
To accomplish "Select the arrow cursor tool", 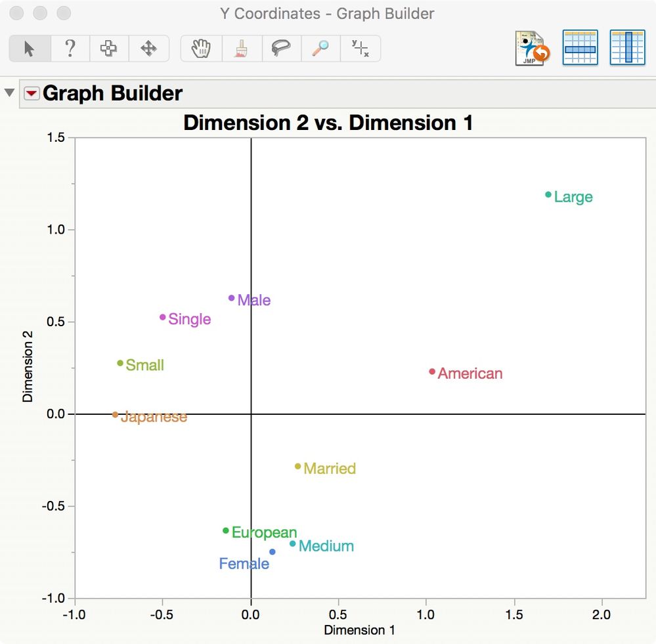I will click(30, 49).
